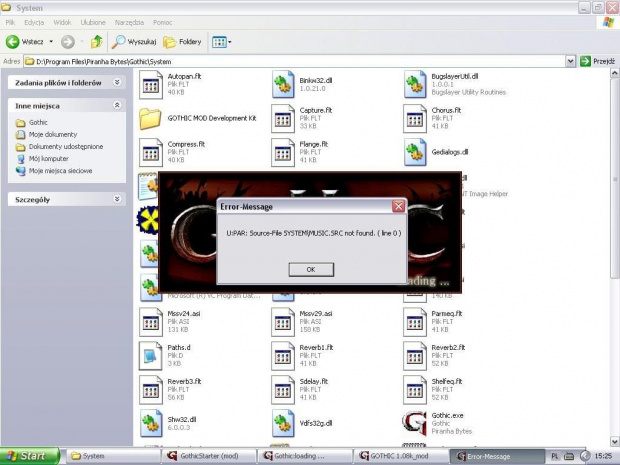The width and height of the screenshot is (620, 465).
Task: Click the address bar path field
Action: tap(295, 61)
